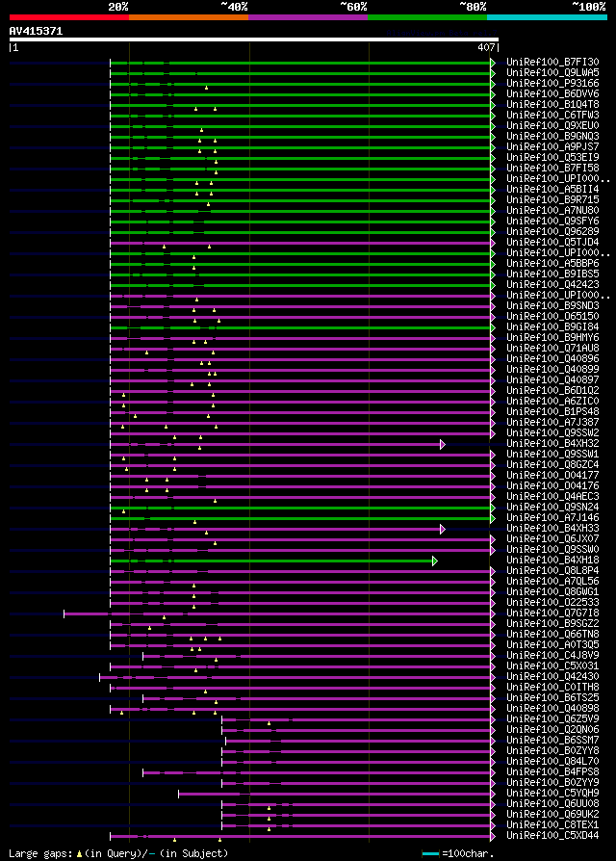Choose the UniRef100_B9SGZ2 entry
616x861 pixels.
click(x=552, y=624)
